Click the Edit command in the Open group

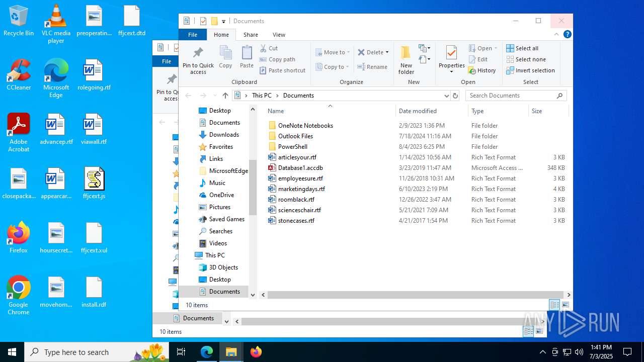(x=478, y=59)
